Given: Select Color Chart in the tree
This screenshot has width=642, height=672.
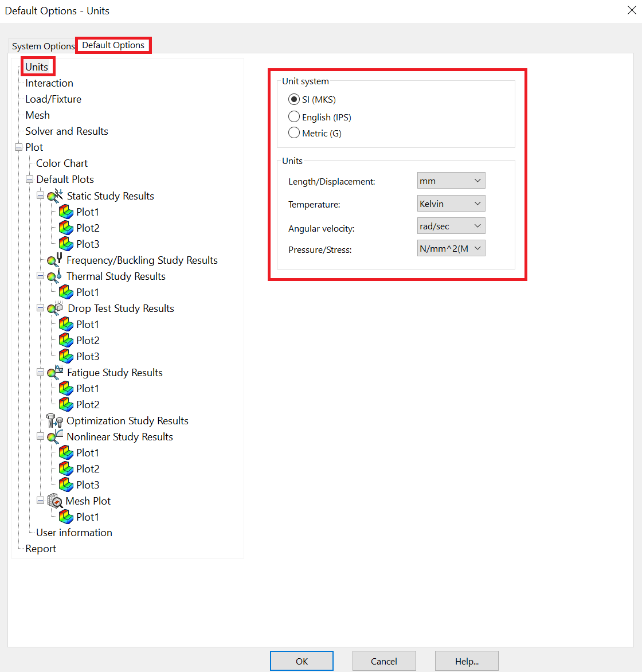Looking at the screenshot, I should pos(62,163).
